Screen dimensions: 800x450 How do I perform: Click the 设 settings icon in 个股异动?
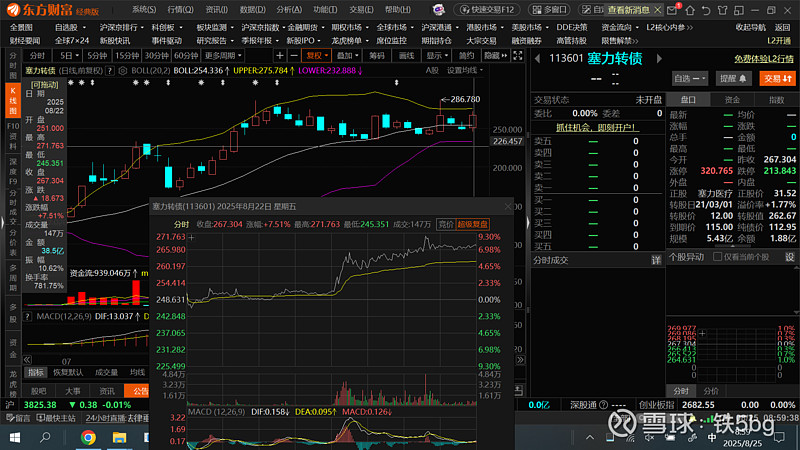click(x=790, y=258)
